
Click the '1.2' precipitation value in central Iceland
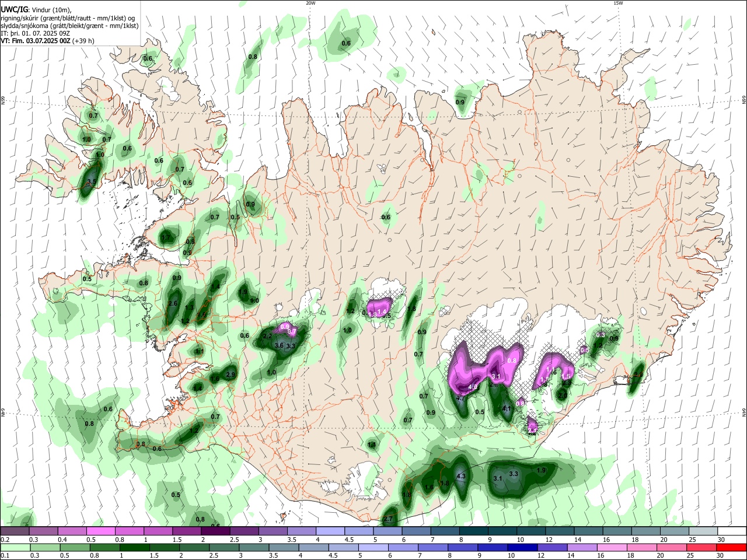pyautogui.click(x=351, y=311)
